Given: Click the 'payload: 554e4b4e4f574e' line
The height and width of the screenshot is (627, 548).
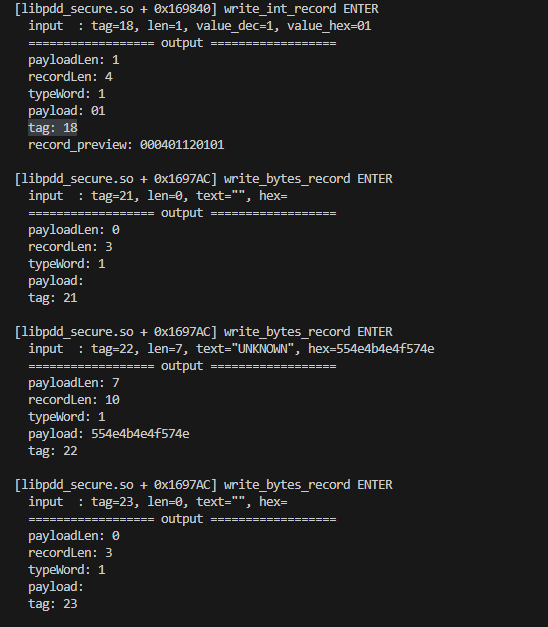Looking at the screenshot, I should [x=109, y=434].
